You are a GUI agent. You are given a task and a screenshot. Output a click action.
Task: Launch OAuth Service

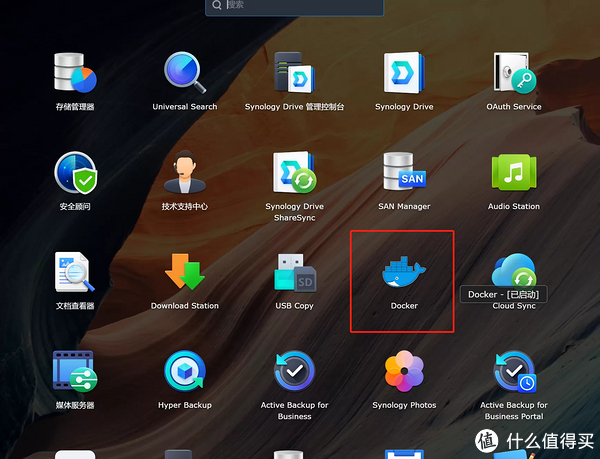click(x=514, y=73)
